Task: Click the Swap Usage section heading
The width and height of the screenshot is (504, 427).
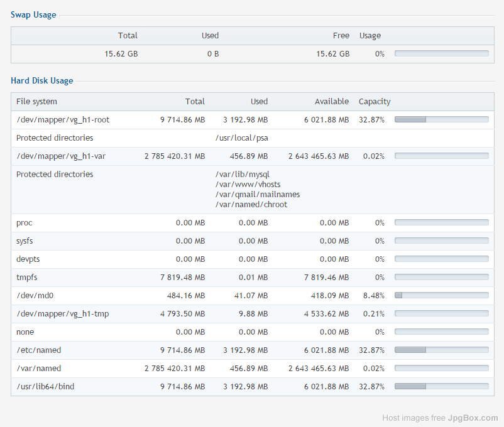Action: 33,15
